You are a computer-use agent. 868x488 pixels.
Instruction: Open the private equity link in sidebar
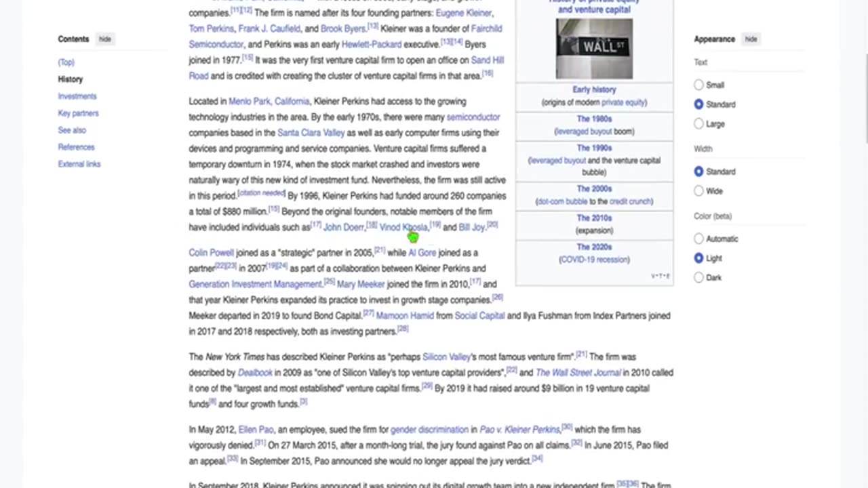tap(623, 102)
